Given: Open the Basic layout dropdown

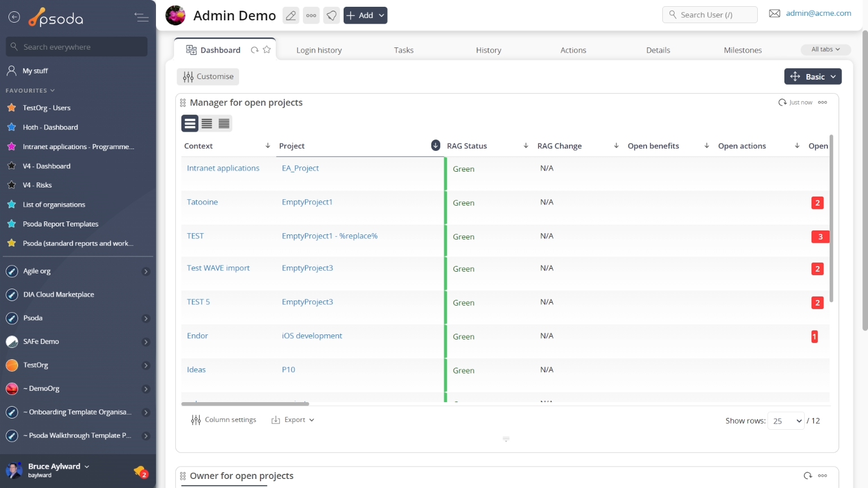Looking at the screenshot, I should (x=813, y=76).
